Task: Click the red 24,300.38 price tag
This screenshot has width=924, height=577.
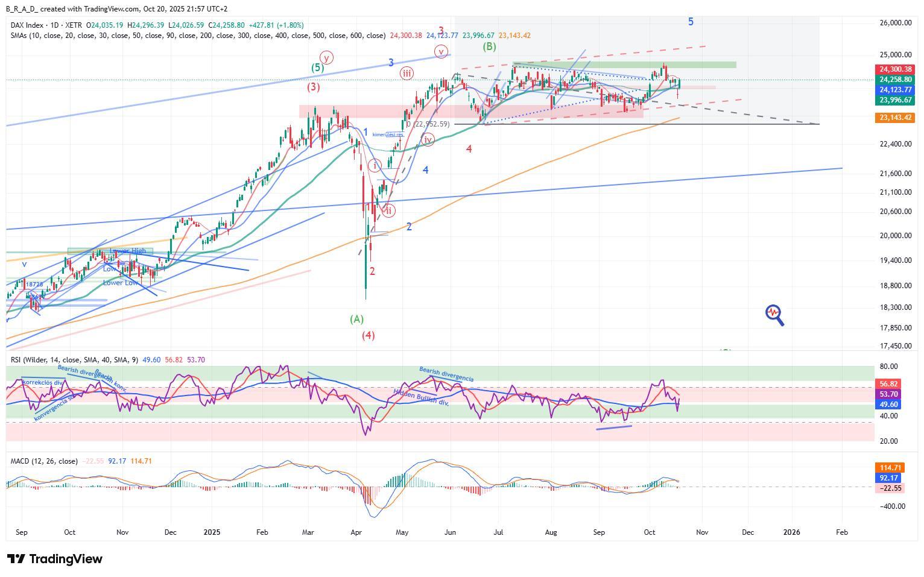Action: [895, 69]
